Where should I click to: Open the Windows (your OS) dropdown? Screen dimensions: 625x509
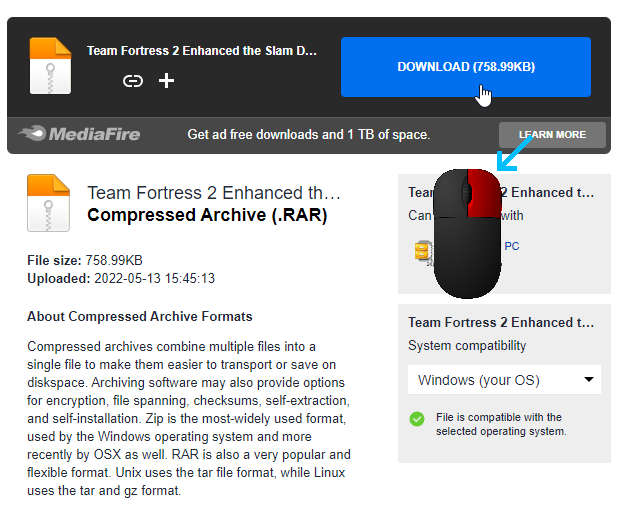[x=504, y=380]
